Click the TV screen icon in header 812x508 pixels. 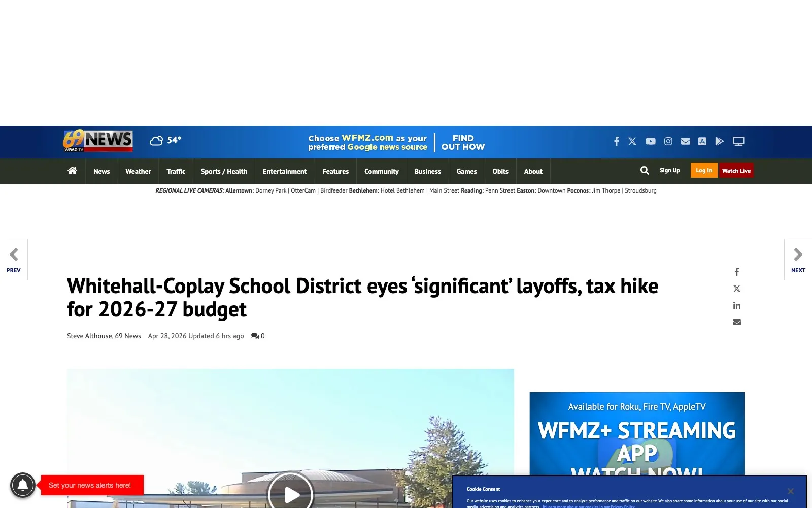(x=738, y=141)
